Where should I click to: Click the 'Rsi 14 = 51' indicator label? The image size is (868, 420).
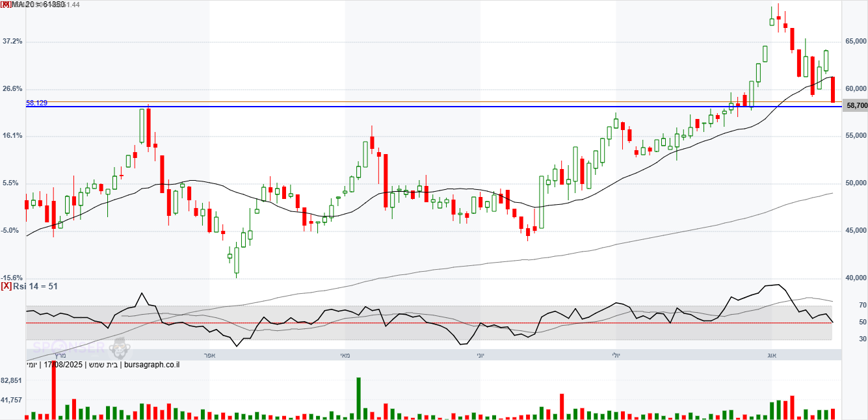click(36, 285)
